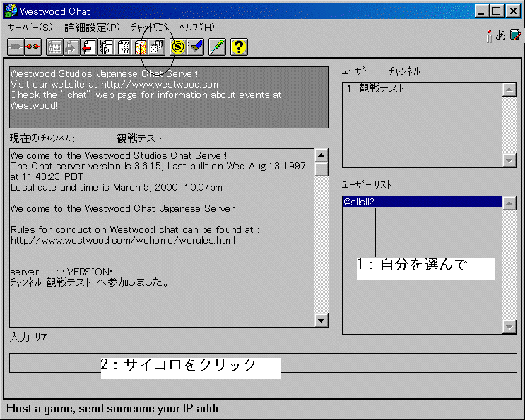This screenshot has width=525, height=420.
Task: Toggle the あ IME input mode indicator
Action: tap(500, 35)
